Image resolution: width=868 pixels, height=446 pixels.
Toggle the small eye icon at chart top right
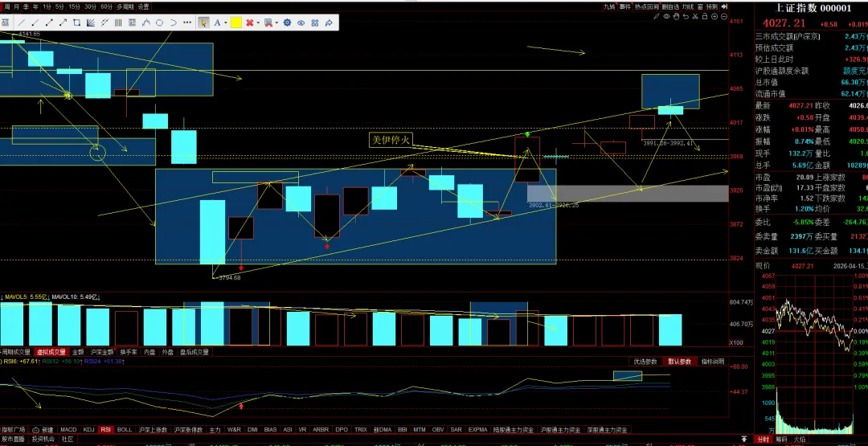point(666,16)
